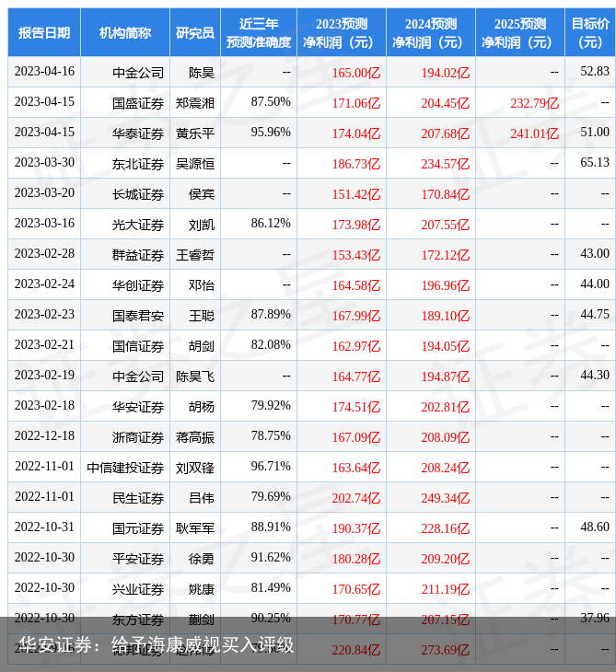Click accuracy value 86.12%
Screen dimensions: 616x672
[271, 224]
